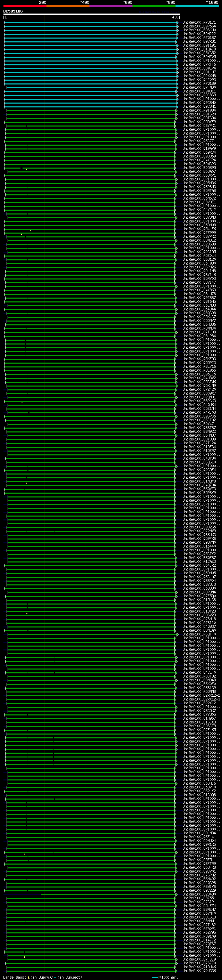Open hit UniRef100_B1Q479
This screenshot has width=222, height=980.
[199, 49]
